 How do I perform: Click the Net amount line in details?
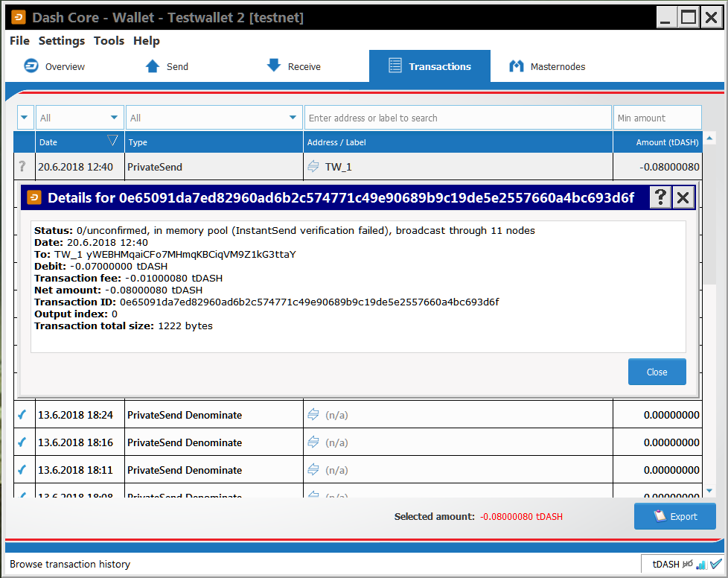click(x=118, y=290)
